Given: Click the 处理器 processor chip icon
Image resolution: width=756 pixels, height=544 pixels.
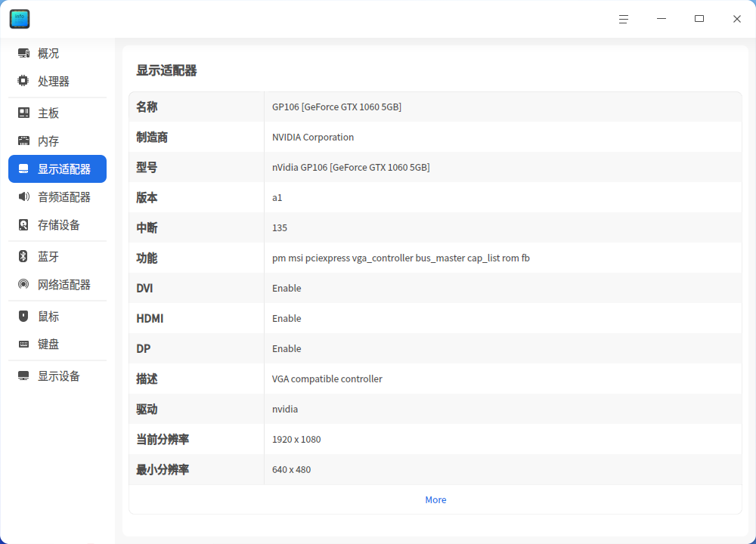Looking at the screenshot, I should pos(23,81).
